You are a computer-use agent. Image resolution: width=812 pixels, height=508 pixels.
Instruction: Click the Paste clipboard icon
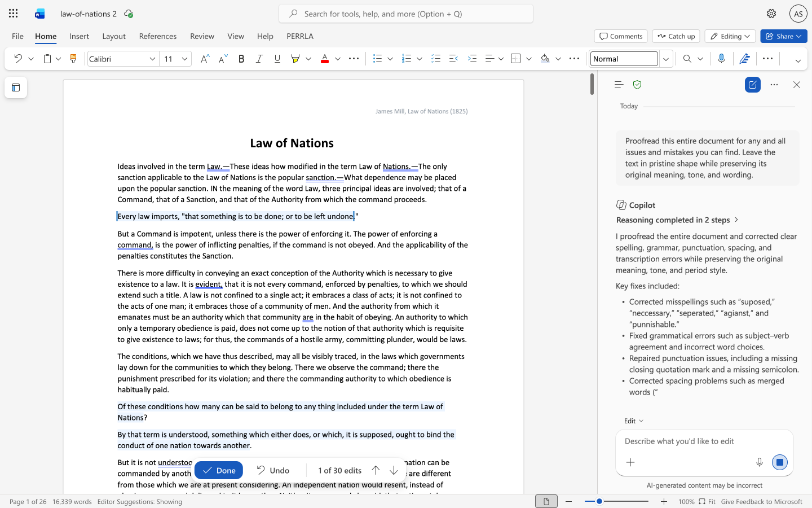point(47,59)
